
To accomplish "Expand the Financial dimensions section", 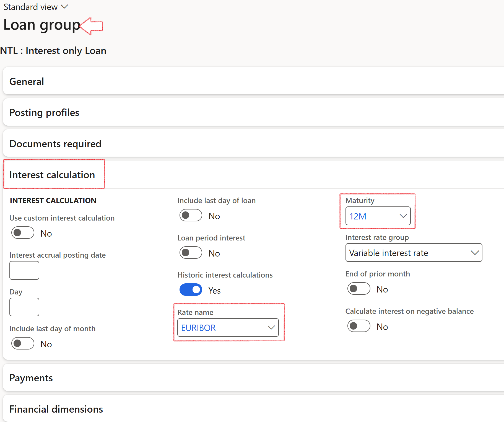I will (x=56, y=409).
